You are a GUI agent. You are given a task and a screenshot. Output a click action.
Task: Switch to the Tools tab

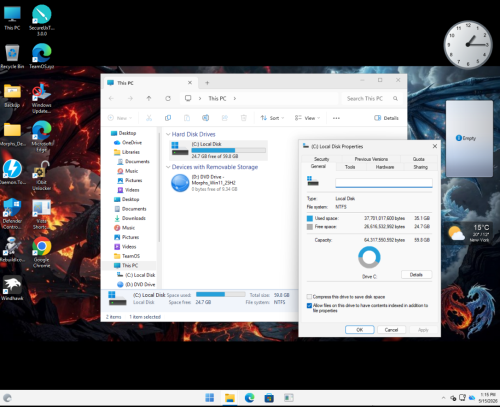coord(350,167)
